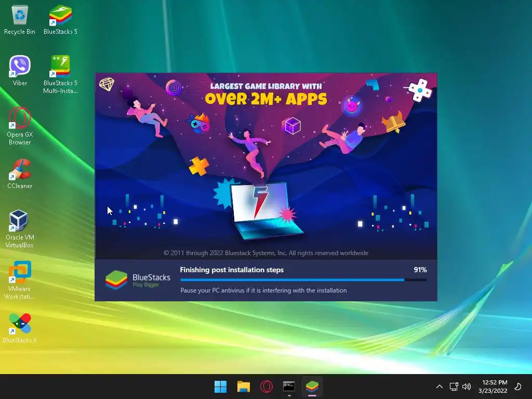532x399 pixels.
Task: Open the Recycle Bin desktop icon
Action: click(x=20, y=20)
